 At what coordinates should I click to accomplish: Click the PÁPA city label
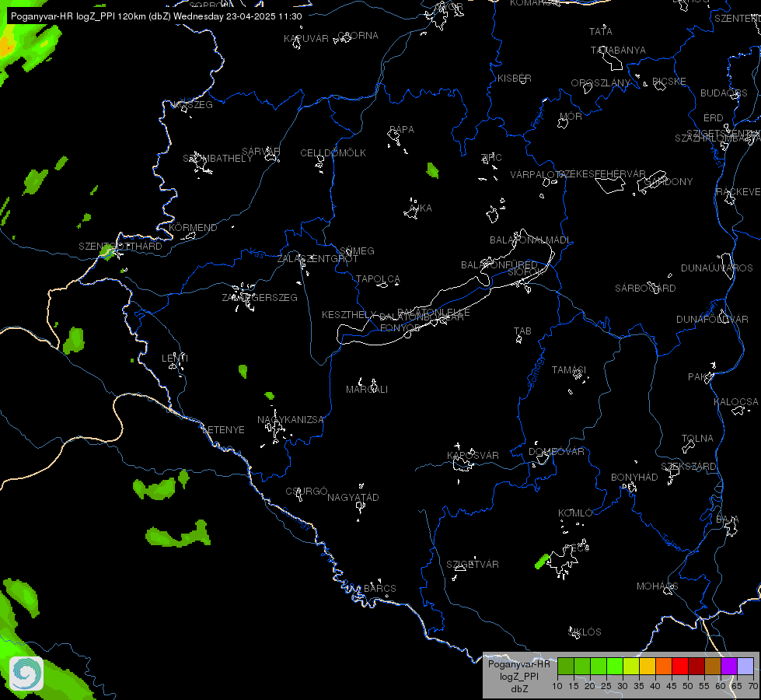coord(402,130)
